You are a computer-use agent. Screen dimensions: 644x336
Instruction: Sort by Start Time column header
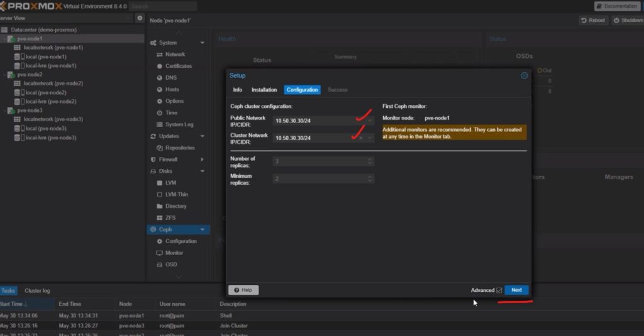click(27, 304)
